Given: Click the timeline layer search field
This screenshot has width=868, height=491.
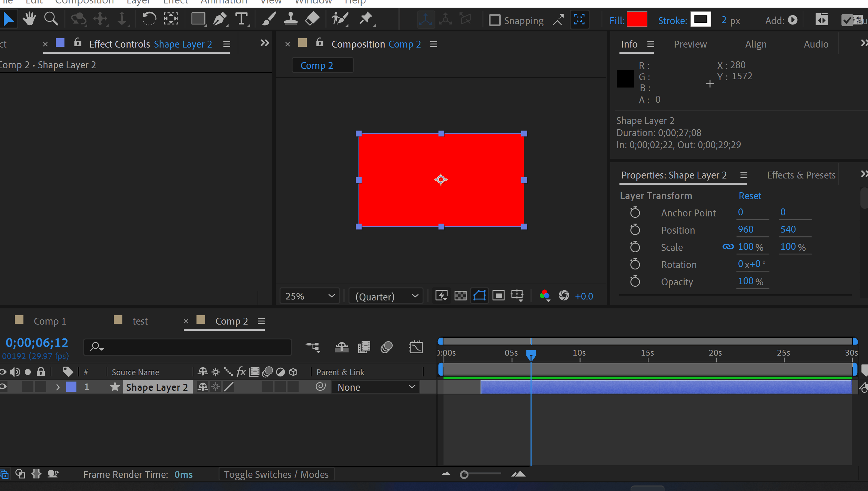Looking at the screenshot, I should [x=193, y=347].
